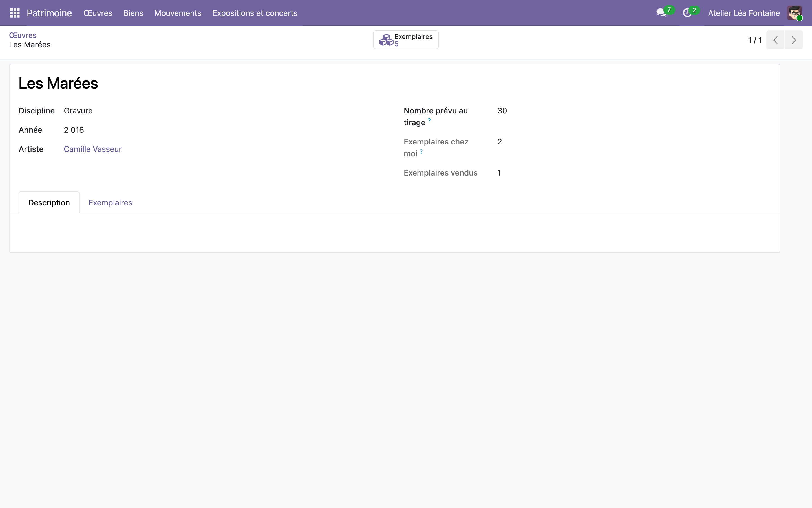Show help tooltip for Exemplaires chez moi

(x=421, y=152)
